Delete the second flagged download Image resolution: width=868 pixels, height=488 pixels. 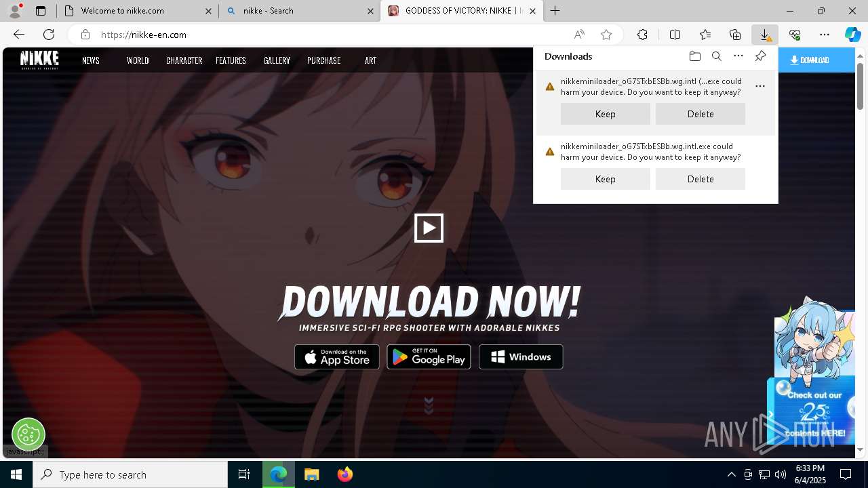[701, 179]
